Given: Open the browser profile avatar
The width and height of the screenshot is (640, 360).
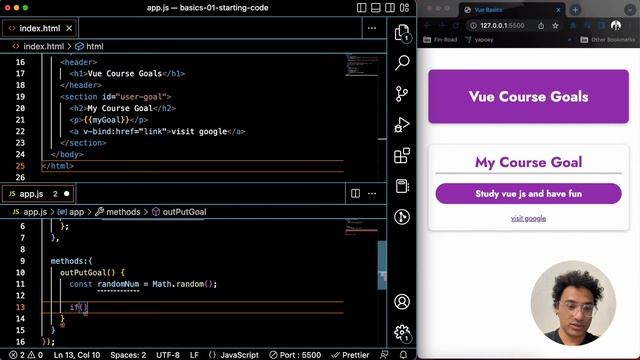Looking at the screenshot, I should (616, 25).
